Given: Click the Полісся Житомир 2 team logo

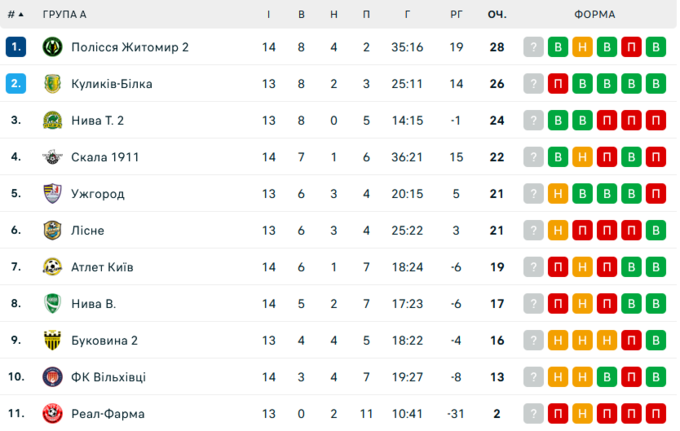Looking at the screenshot, I should [x=53, y=47].
